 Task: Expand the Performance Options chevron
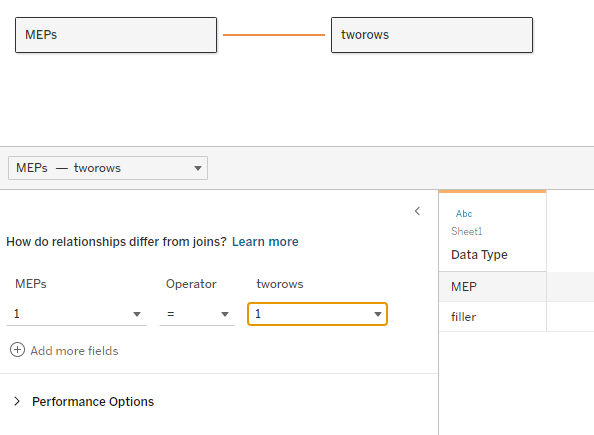pyautogui.click(x=17, y=401)
